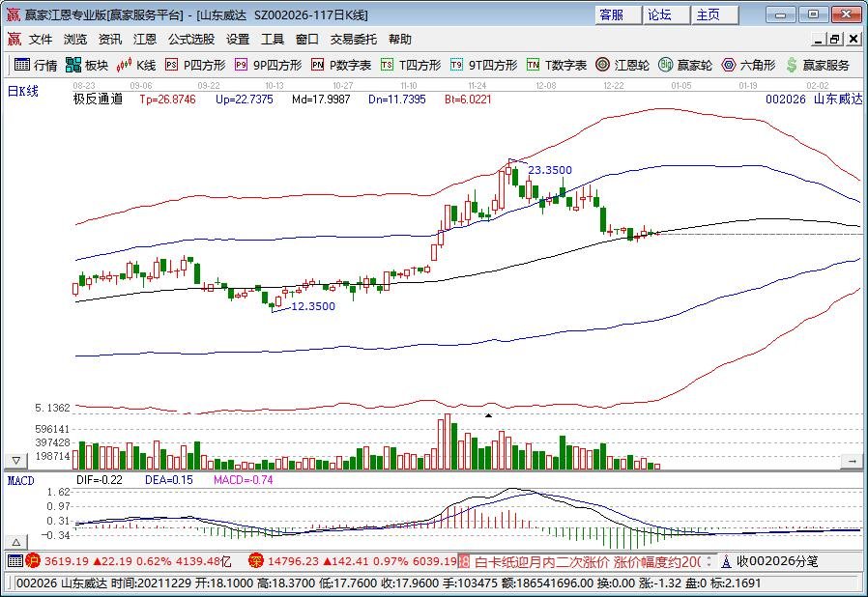Collapse the volume panel down arrow
The width and height of the screenshot is (868, 597).
point(16,461)
